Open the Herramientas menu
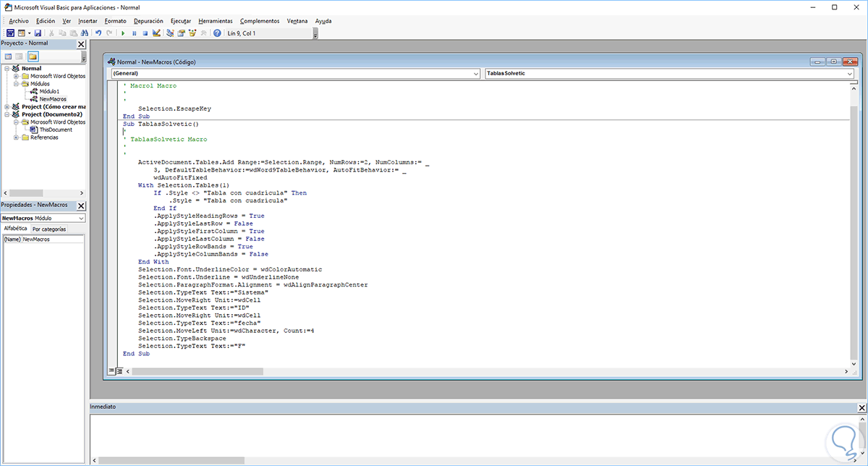 pyautogui.click(x=216, y=21)
